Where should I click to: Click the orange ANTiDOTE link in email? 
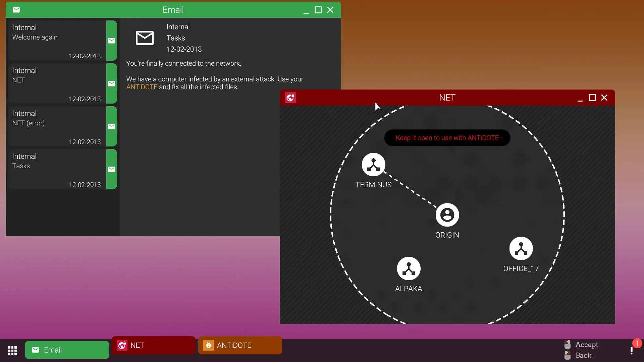(142, 87)
